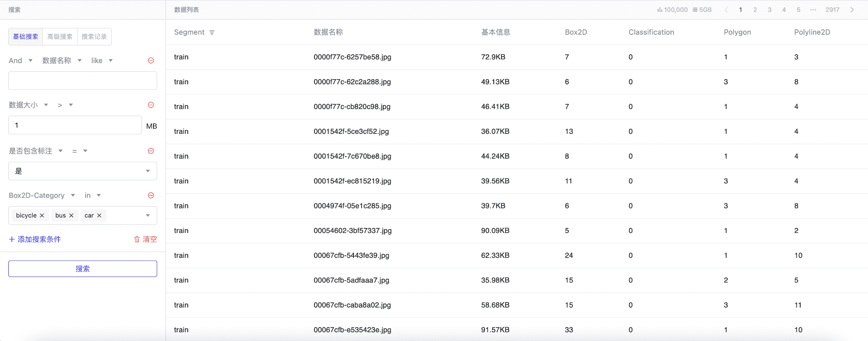
Task: Select row 0001542f-ec815219.jpg
Action: (x=517, y=181)
